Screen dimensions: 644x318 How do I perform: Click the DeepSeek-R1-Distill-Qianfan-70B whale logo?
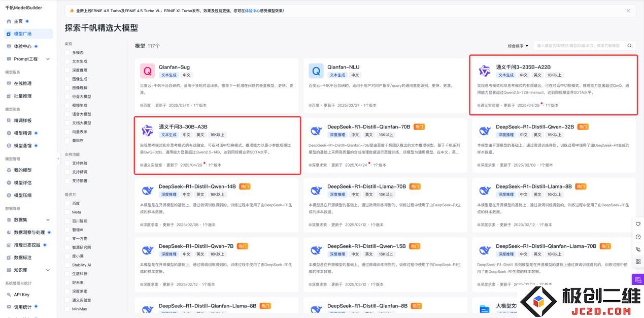(x=316, y=131)
